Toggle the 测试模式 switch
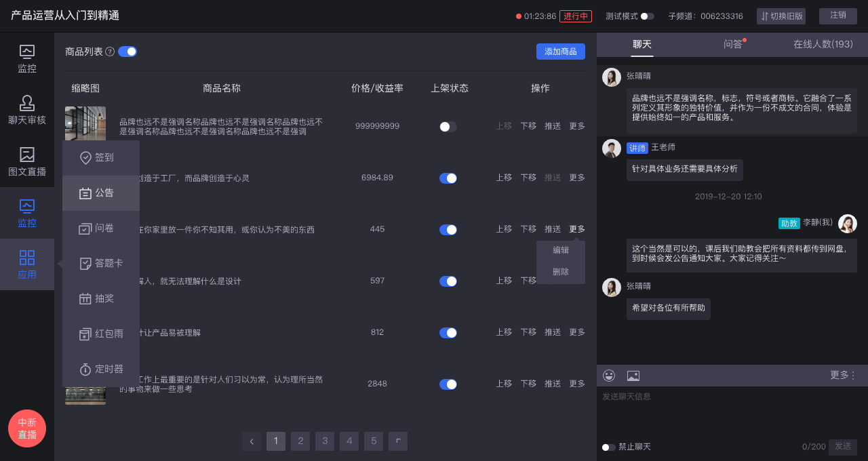Viewport: 868px width, 461px height. [648, 16]
